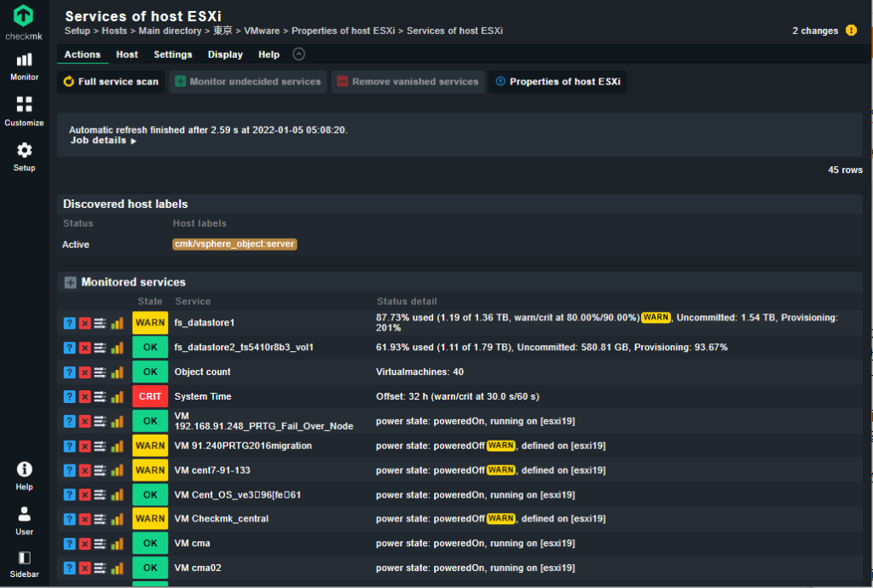Open the Display menu
This screenshot has height=588, width=873.
pyautogui.click(x=225, y=55)
